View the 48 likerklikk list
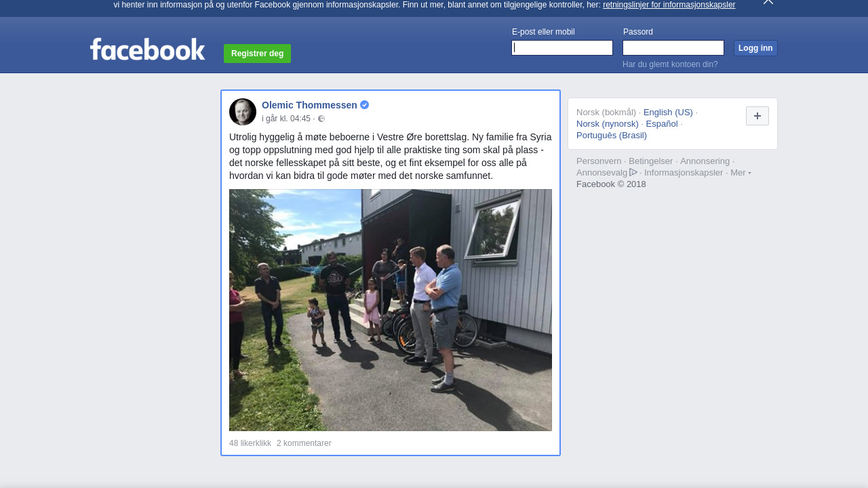The height and width of the screenshot is (488, 868). (250, 443)
